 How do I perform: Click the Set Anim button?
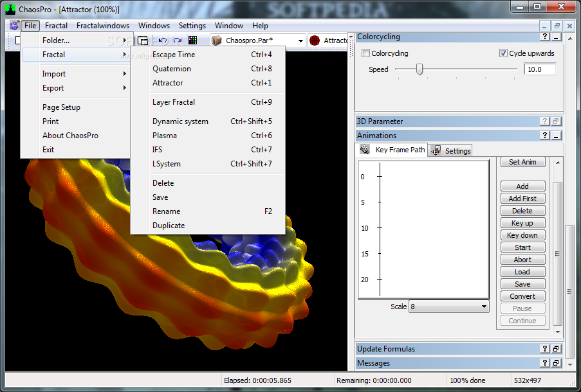522,162
